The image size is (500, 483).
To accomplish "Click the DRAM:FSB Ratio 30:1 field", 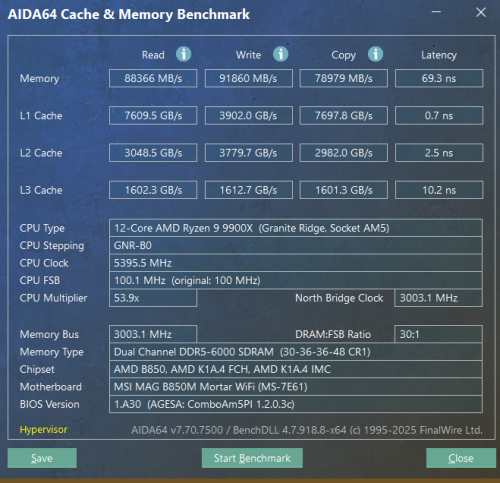I will tap(438, 334).
